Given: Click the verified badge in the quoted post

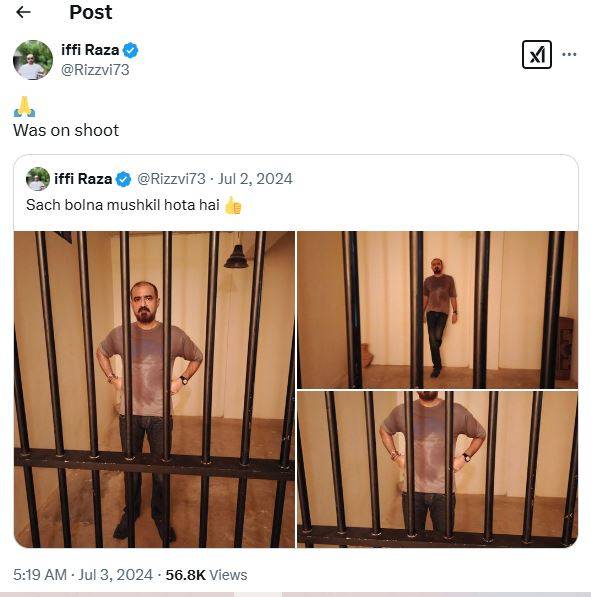Looking at the screenshot, I should [x=123, y=179].
